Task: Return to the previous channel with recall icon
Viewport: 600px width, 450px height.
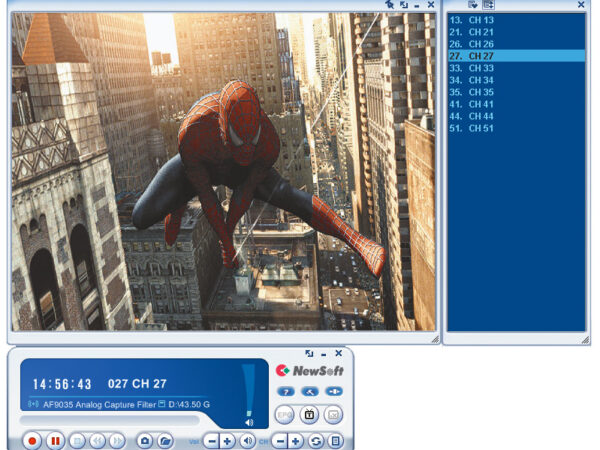Action: 317,440
